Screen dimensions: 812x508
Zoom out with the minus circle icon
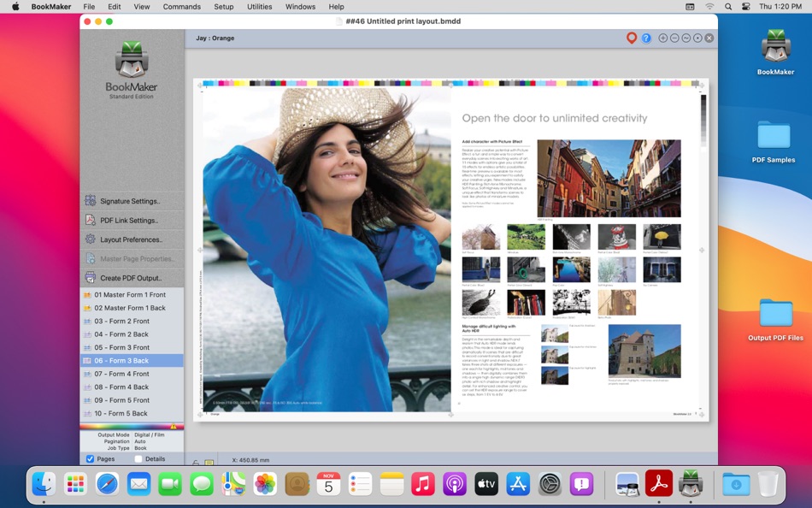pos(674,38)
